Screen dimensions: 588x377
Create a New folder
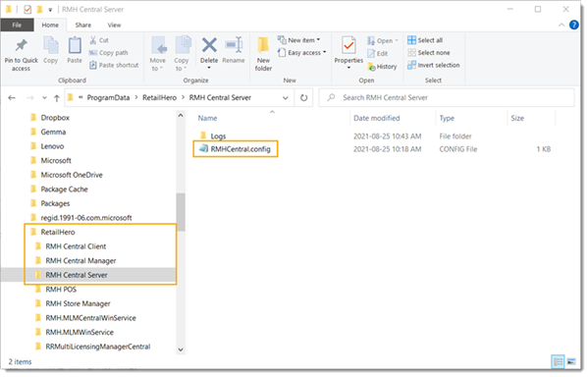(263, 54)
